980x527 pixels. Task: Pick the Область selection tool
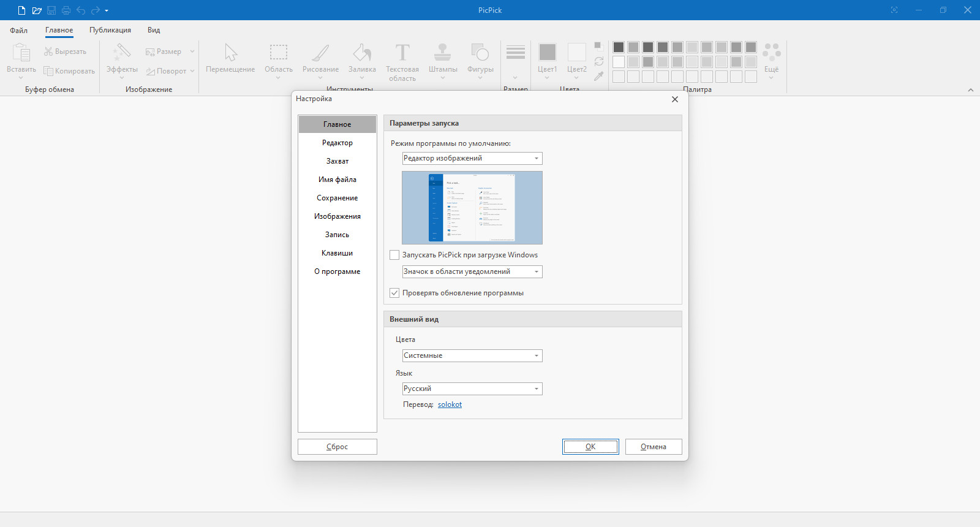coord(279,61)
